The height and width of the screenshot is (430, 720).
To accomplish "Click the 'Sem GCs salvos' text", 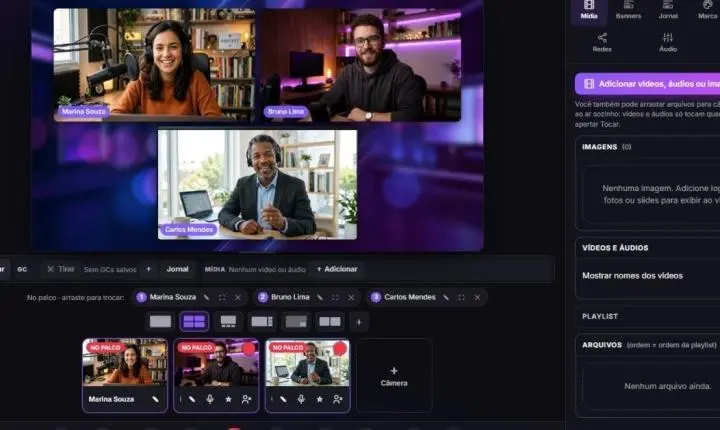I will point(110,270).
